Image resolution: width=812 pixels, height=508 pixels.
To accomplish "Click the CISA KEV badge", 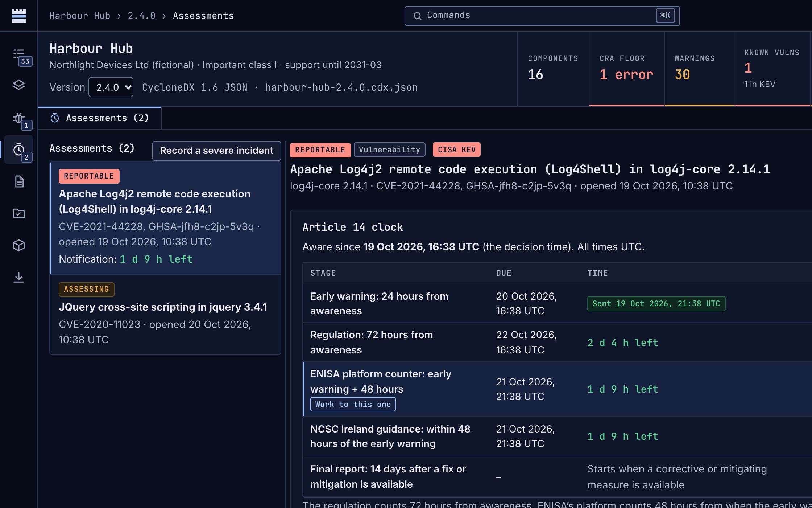I will pyautogui.click(x=456, y=149).
